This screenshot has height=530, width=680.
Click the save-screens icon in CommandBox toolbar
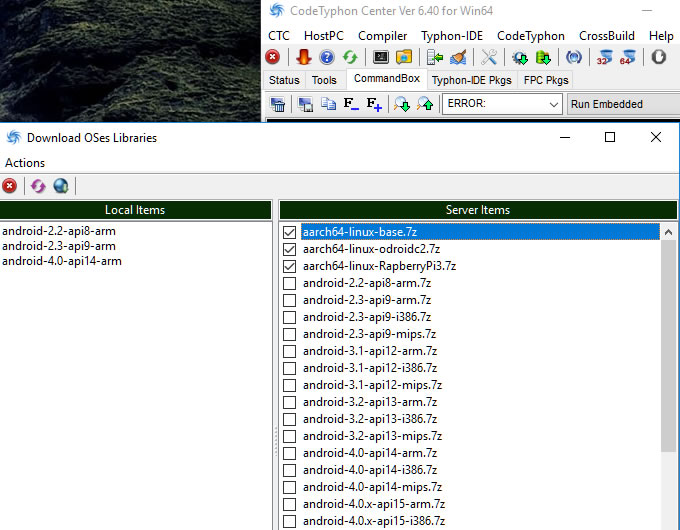point(305,105)
